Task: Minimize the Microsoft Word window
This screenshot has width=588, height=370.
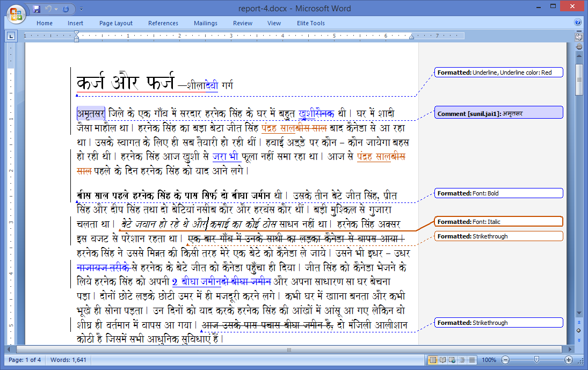Action: coord(539,6)
